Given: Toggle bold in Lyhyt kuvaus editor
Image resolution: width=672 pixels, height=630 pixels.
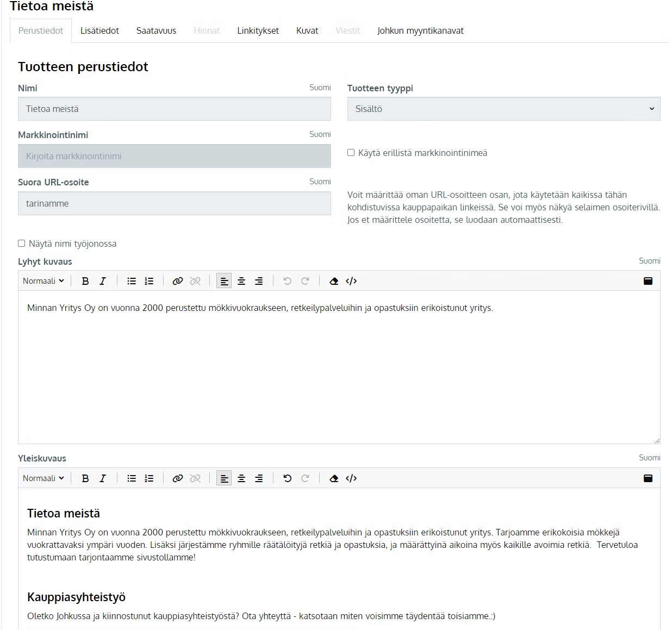Looking at the screenshot, I should pos(85,281).
